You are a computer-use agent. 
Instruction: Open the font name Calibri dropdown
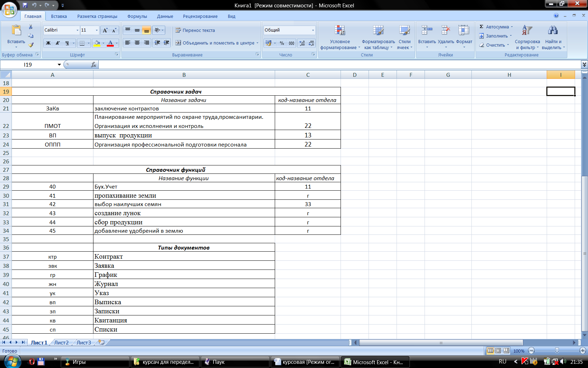coord(77,30)
